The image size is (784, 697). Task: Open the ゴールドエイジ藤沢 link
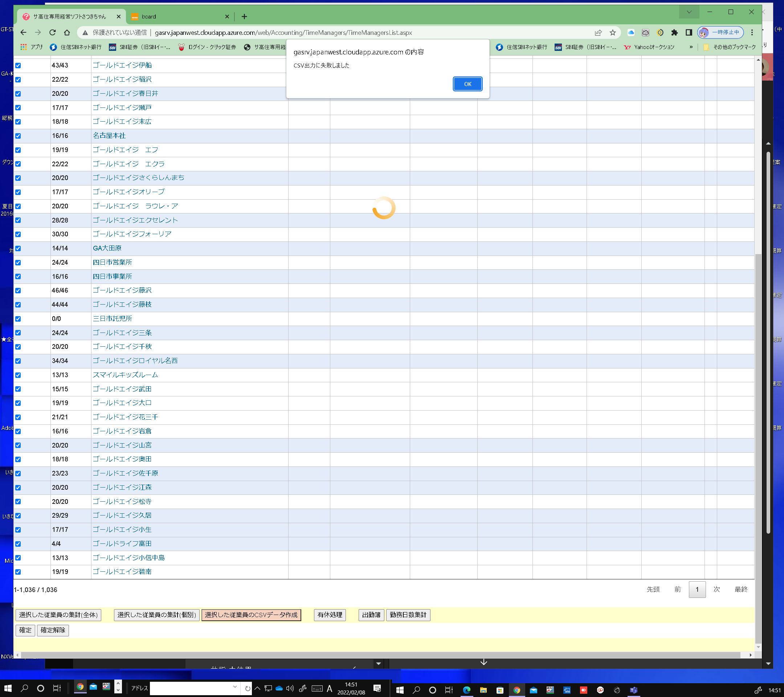point(122,290)
